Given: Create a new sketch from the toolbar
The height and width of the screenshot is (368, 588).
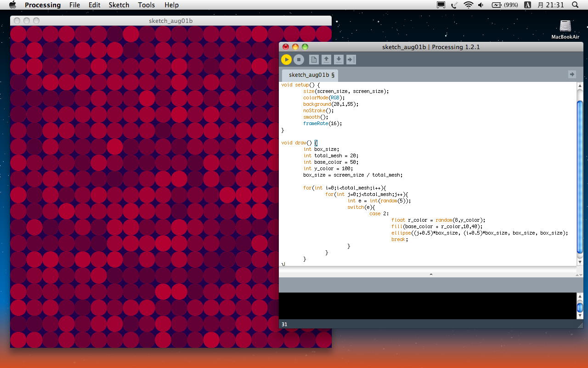Looking at the screenshot, I should (x=314, y=59).
